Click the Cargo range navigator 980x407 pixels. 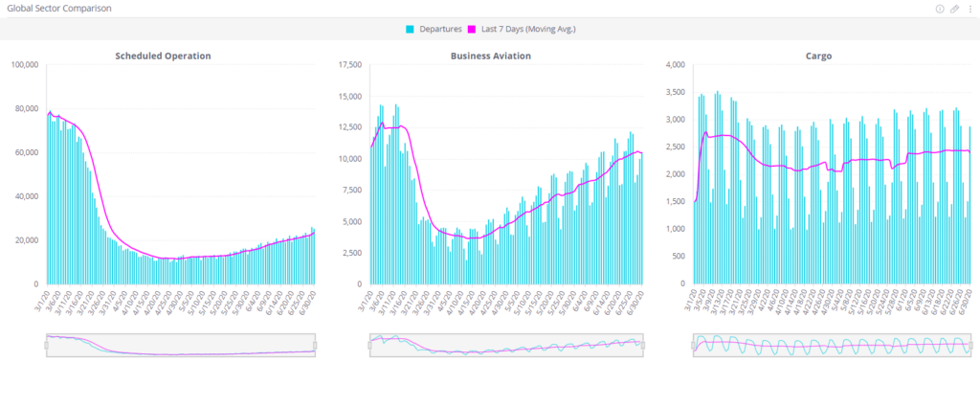833,345
